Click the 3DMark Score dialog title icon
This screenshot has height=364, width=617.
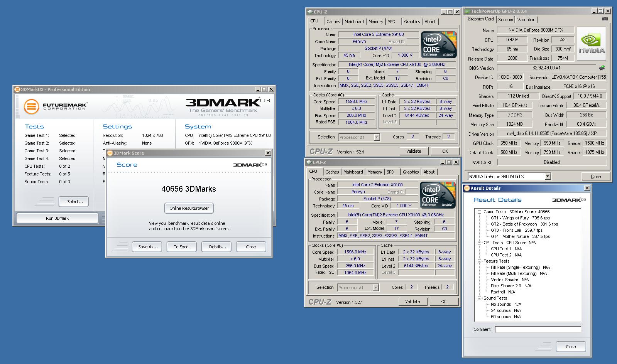pyautogui.click(x=110, y=153)
